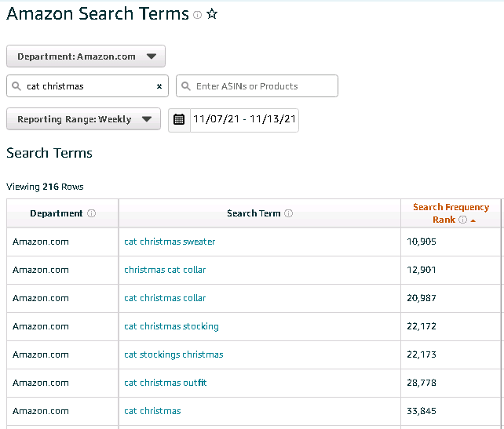Open the 'cat christmas collar' search term link
The image size is (504, 429).
[165, 298]
